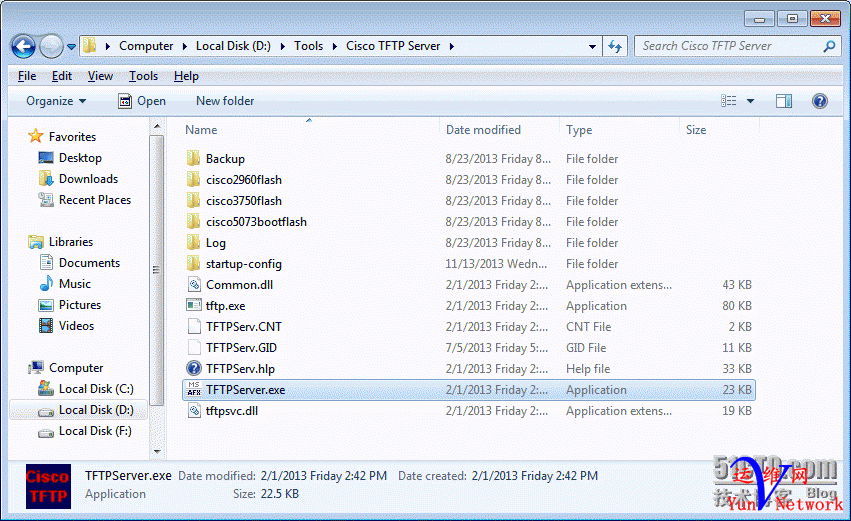
Task: Click the Refresh button next to address bar
Action: coord(615,46)
